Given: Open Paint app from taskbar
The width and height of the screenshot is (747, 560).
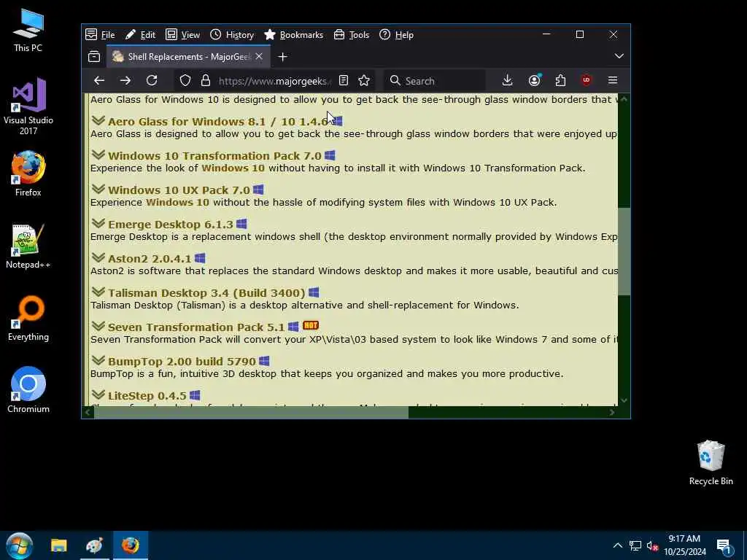Looking at the screenshot, I should (x=94, y=545).
